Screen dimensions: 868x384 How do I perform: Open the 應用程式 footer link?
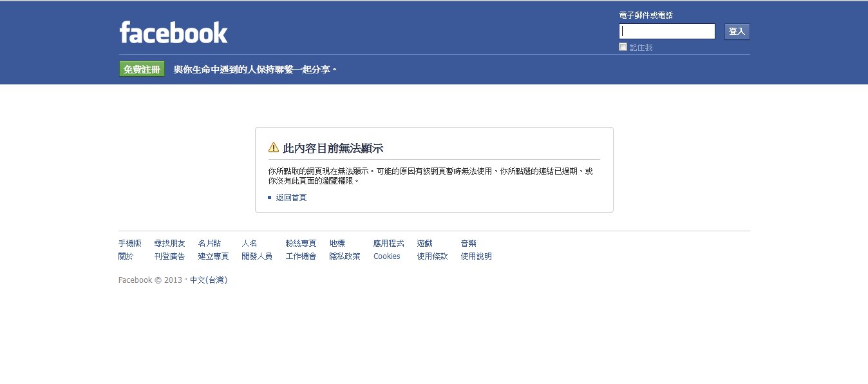click(388, 243)
